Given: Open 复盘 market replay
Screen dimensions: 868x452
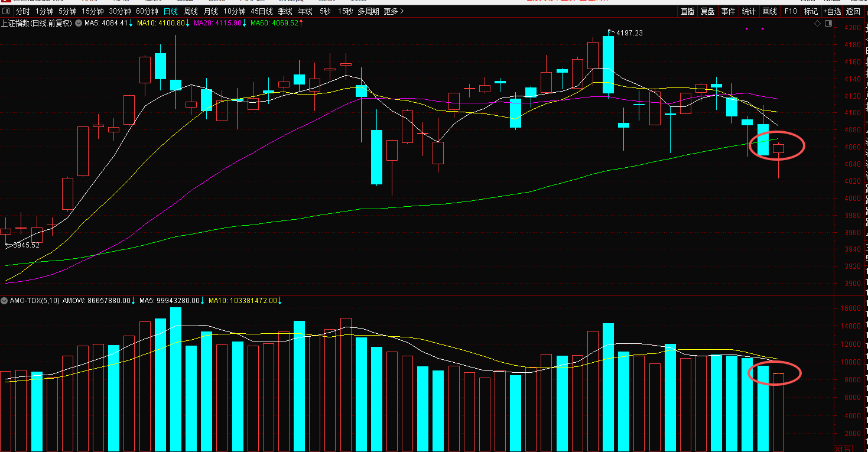Looking at the screenshot, I should (707, 11).
